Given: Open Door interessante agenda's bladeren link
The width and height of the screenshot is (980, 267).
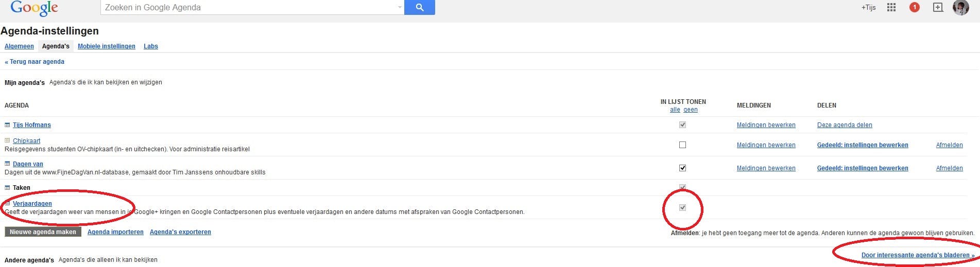Looking at the screenshot, I should click(x=918, y=255).
